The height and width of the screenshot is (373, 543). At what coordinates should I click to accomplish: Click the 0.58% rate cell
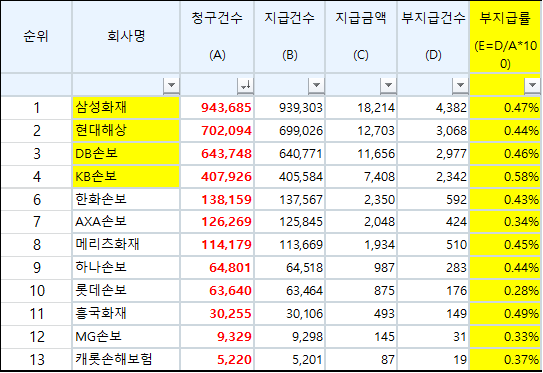(x=505, y=177)
